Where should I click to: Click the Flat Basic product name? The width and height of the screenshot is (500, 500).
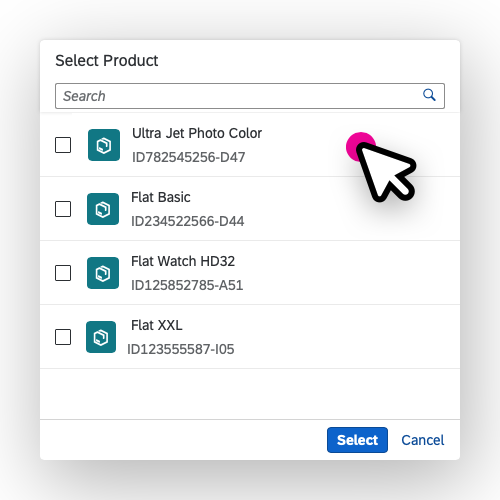point(161,197)
